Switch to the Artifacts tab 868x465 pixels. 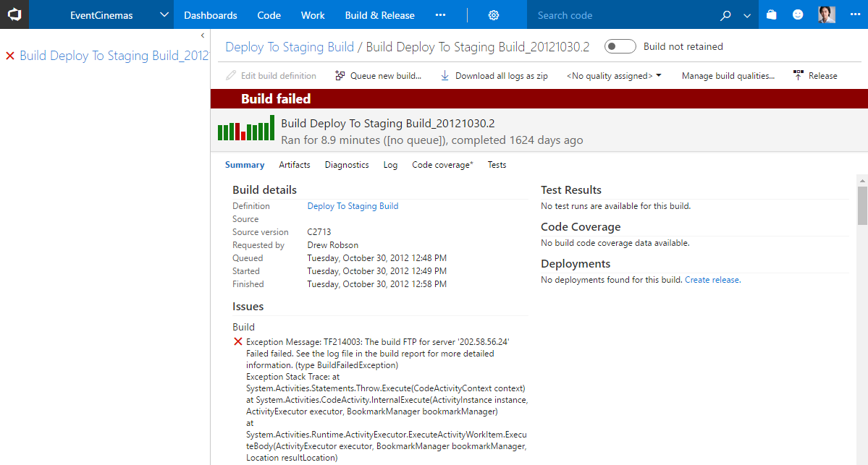click(295, 165)
